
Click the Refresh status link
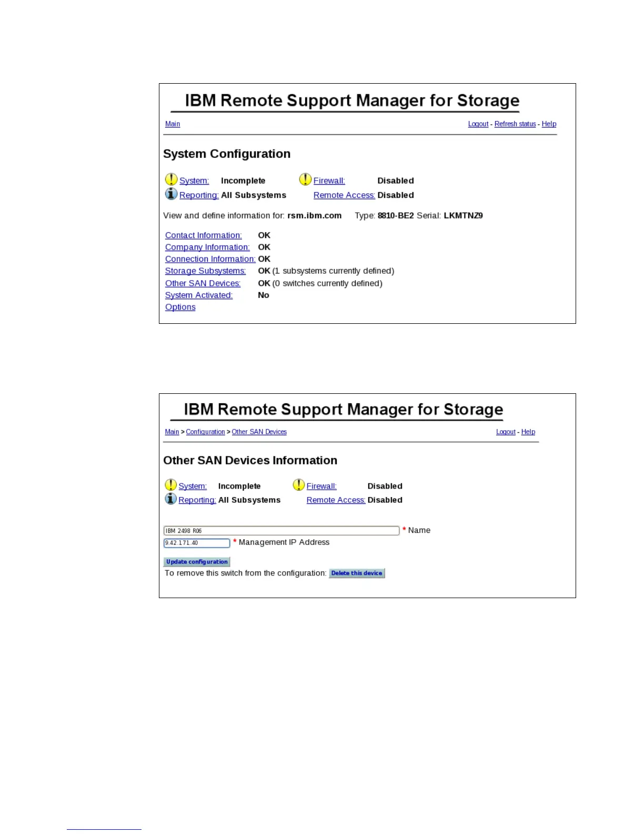point(515,124)
